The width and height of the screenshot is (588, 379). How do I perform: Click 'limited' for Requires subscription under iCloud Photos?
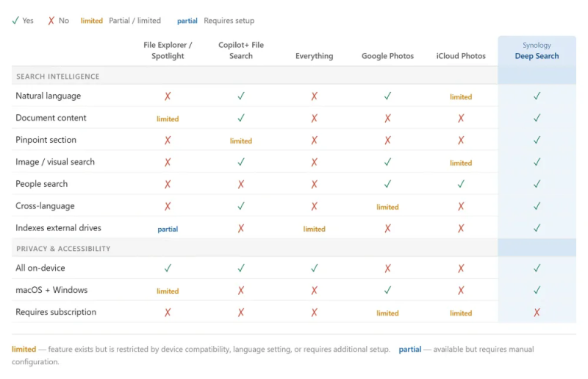pos(461,314)
